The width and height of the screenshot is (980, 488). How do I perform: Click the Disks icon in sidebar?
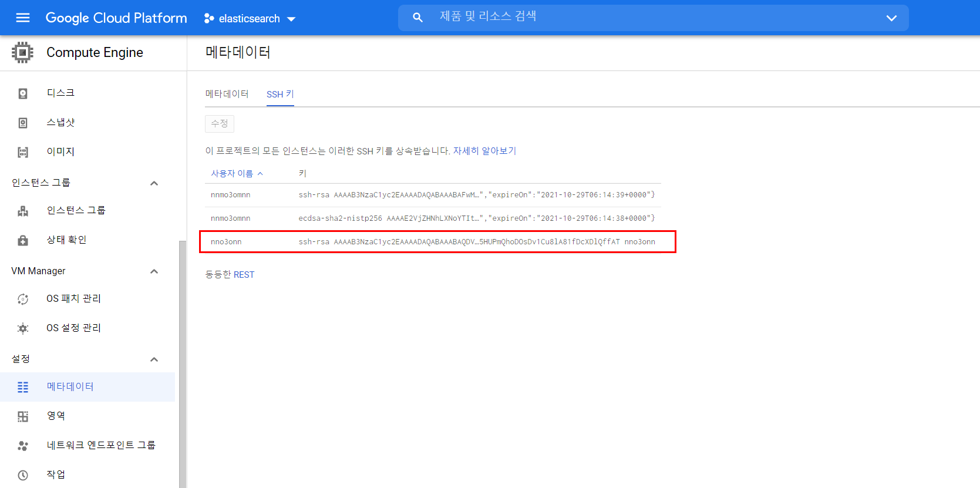tap(23, 93)
